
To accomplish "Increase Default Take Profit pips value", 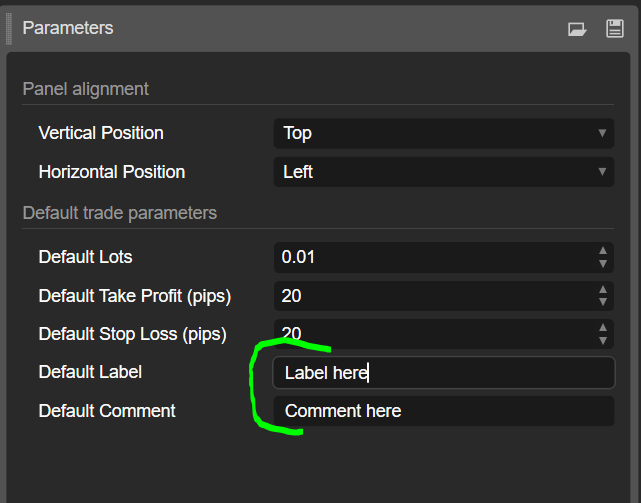I will pyautogui.click(x=603, y=290).
